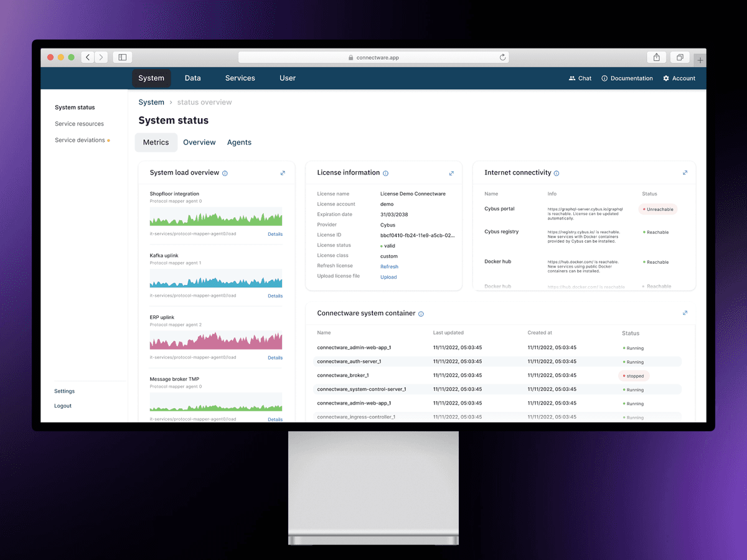Toggle the Safari sidebar icon

pos(122,57)
